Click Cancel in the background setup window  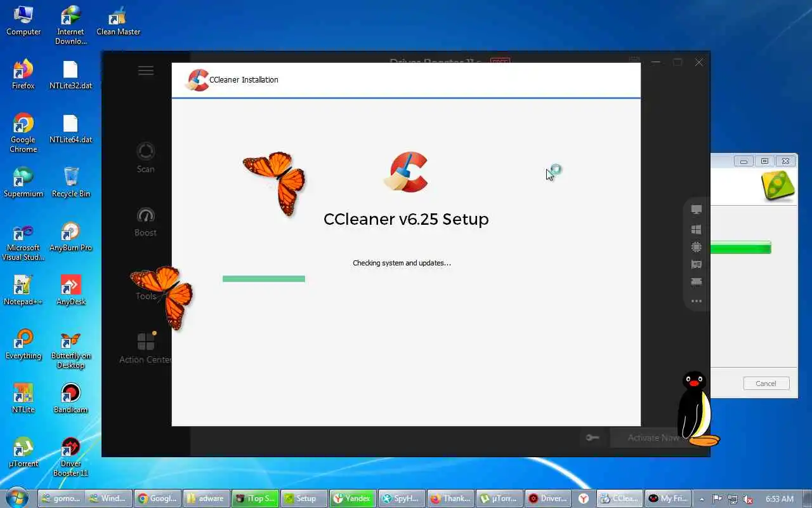tap(766, 384)
